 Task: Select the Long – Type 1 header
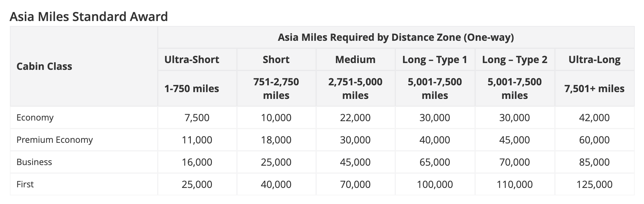pos(435,59)
